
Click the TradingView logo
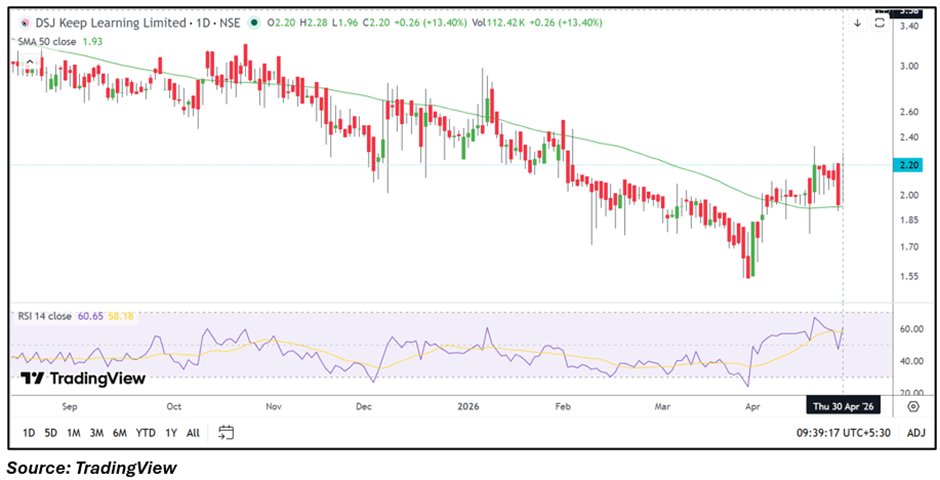(83, 378)
